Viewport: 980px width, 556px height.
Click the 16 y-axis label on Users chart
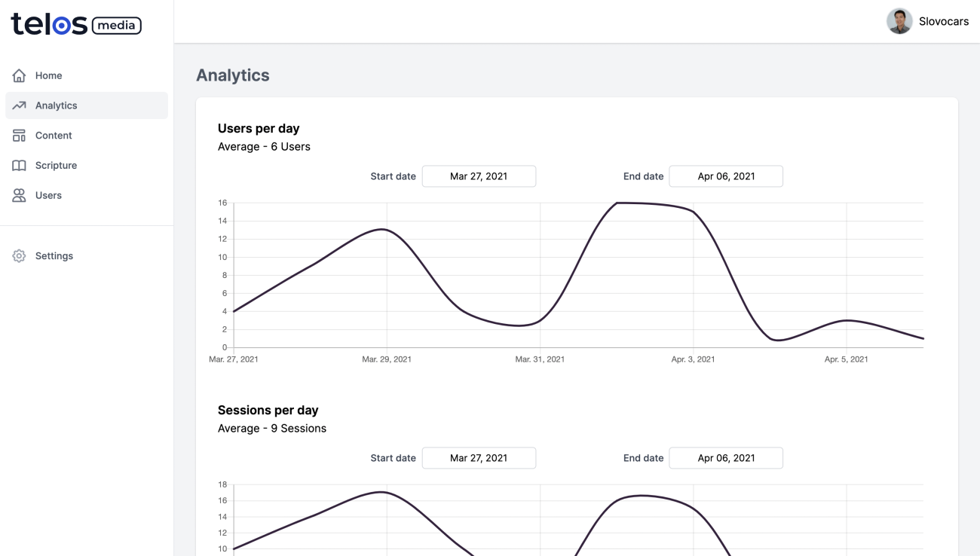pos(222,203)
